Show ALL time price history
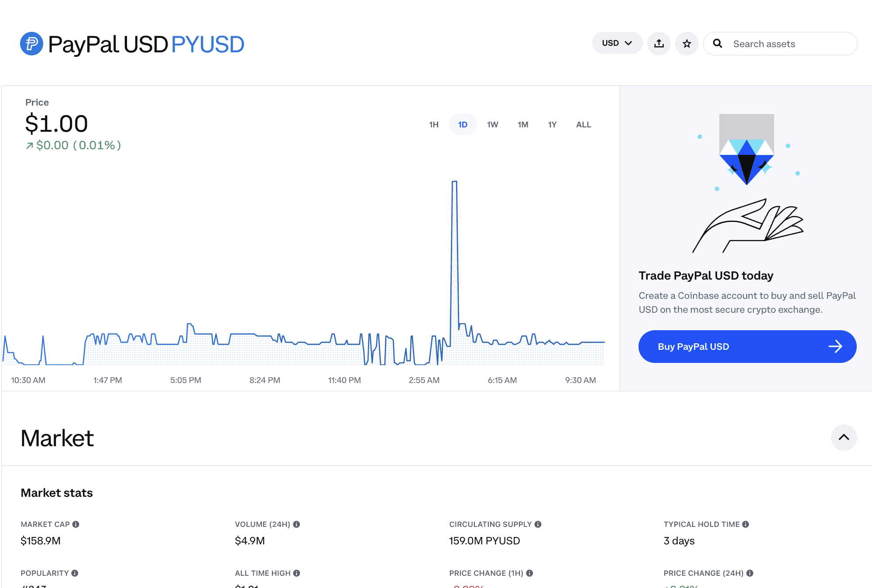Viewport: 872px width, 588px height. [x=584, y=125]
